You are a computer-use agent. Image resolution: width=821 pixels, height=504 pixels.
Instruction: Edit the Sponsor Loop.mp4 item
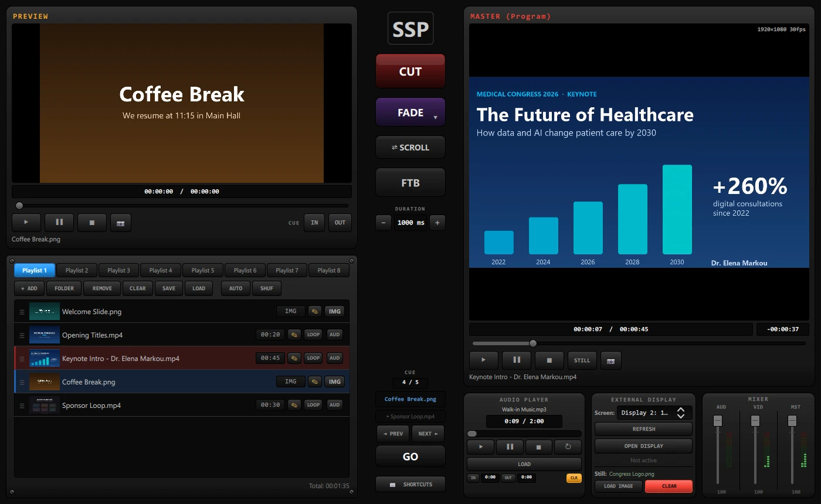click(x=294, y=405)
